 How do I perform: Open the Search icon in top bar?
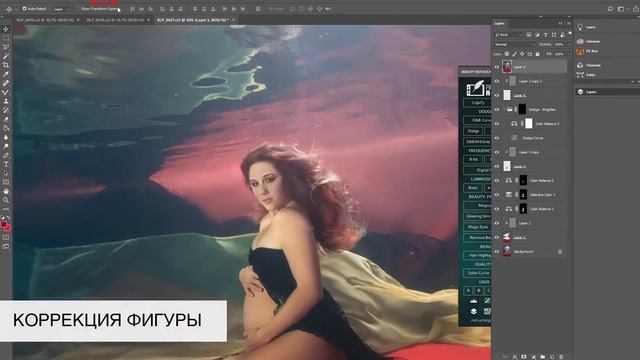610,9
